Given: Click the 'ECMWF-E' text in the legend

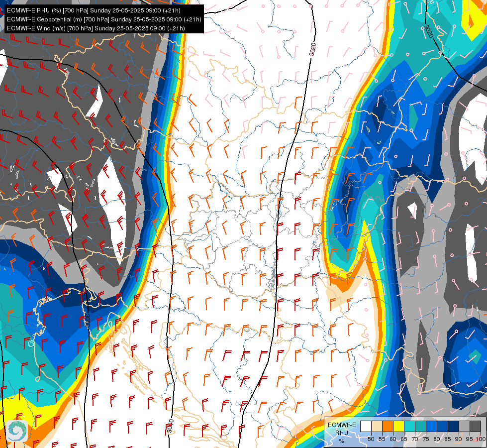Looking at the screenshot, I should (x=342, y=425).
